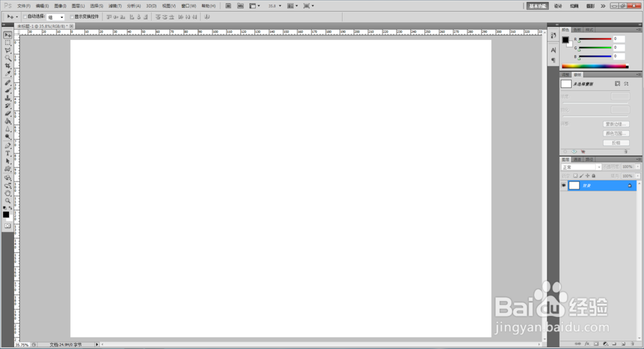The height and width of the screenshot is (349, 644).
Task: Select the Eyedropper tool
Action: click(x=7, y=74)
